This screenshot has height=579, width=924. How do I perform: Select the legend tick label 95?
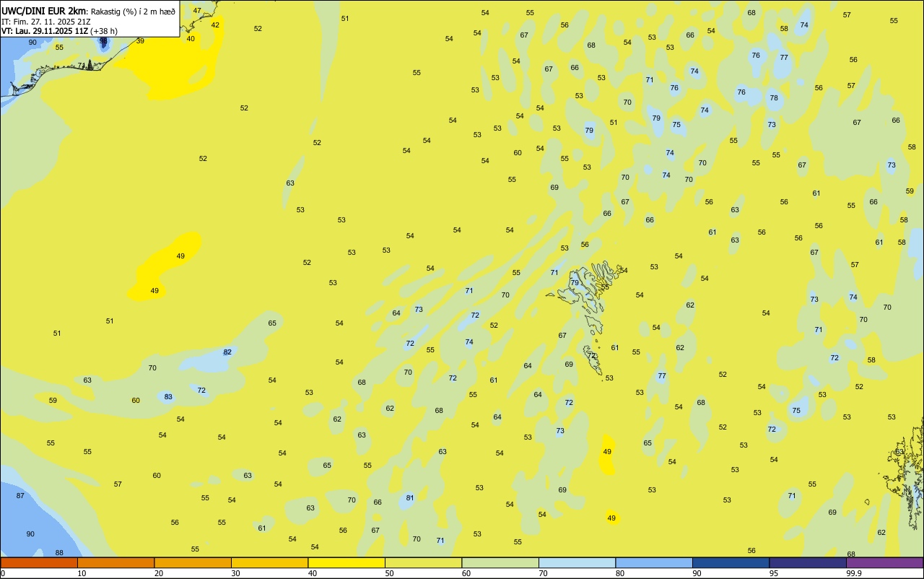coord(774,573)
